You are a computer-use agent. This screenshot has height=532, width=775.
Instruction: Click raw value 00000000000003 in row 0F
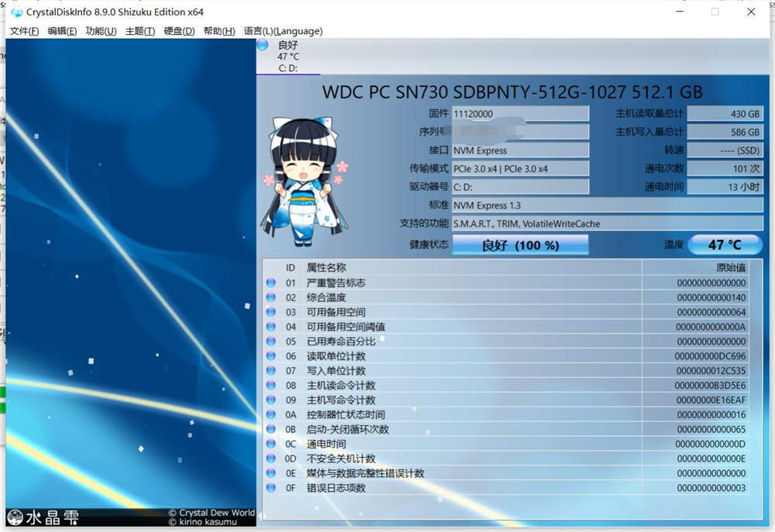click(711, 488)
